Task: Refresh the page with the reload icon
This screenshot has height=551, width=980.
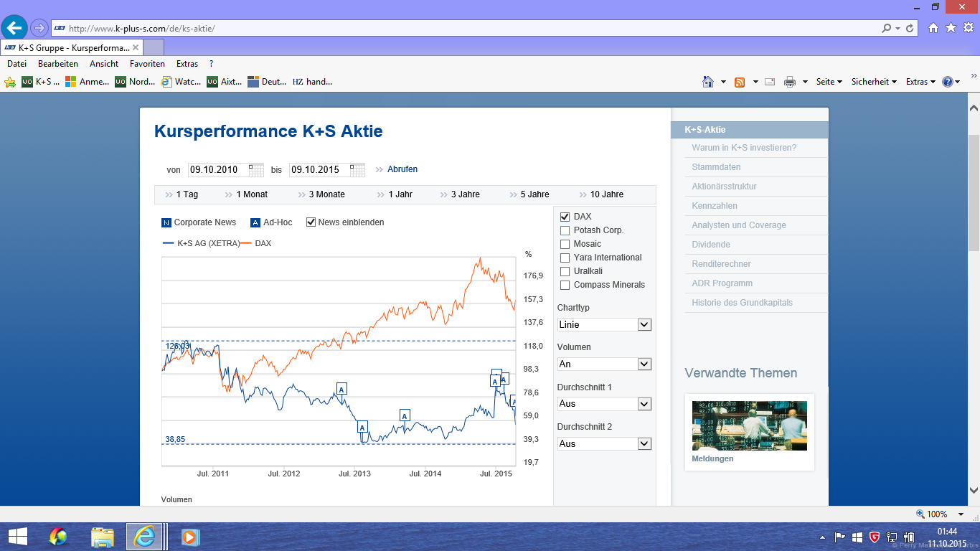Action: [910, 28]
